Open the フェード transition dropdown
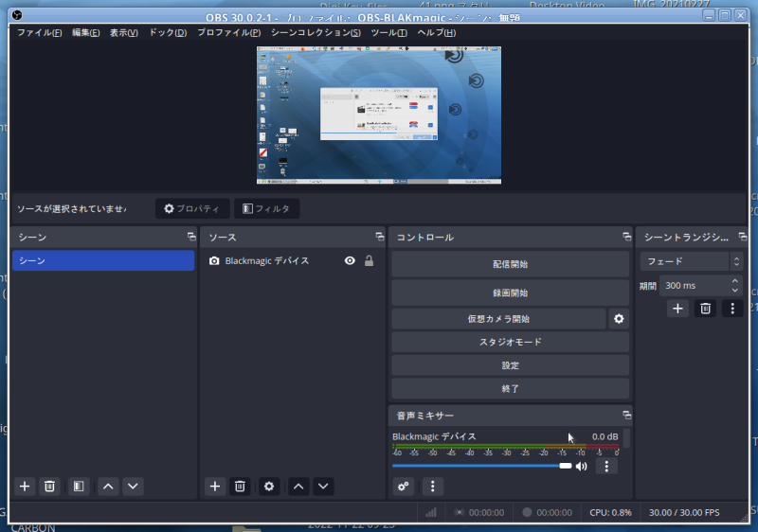The width and height of the screenshot is (758, 532). click(692, 261)
